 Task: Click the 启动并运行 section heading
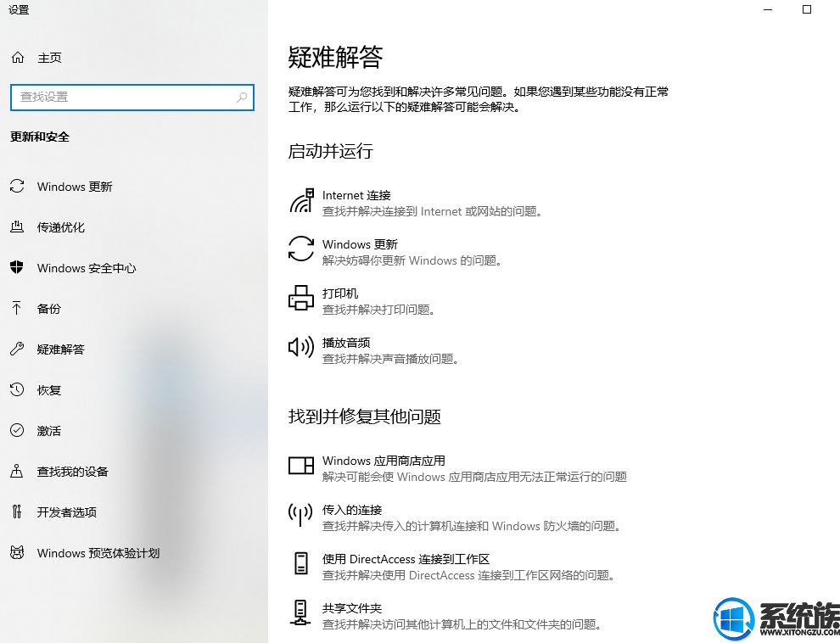331,152
